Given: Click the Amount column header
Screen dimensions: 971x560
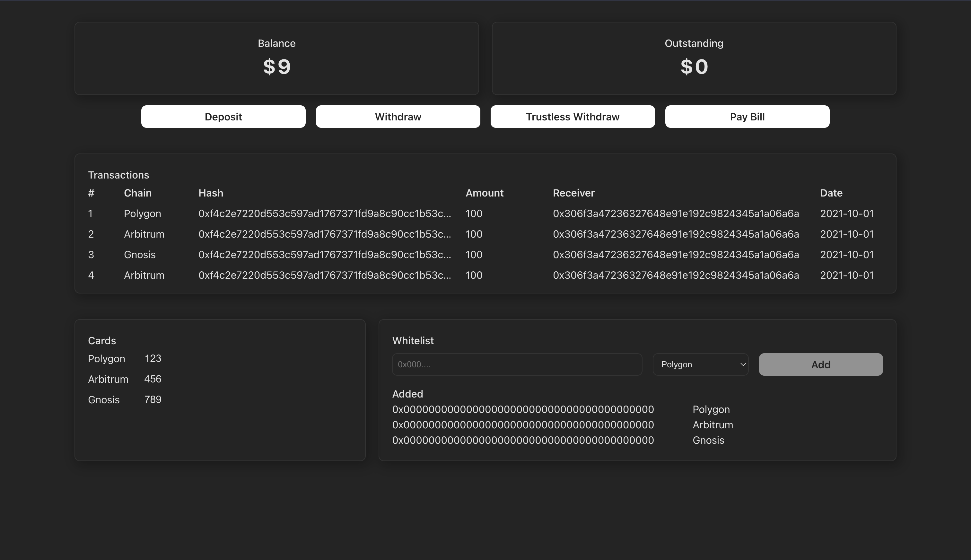Looking at the screenshot, I should pyautogui.click(x=485, y=193).
